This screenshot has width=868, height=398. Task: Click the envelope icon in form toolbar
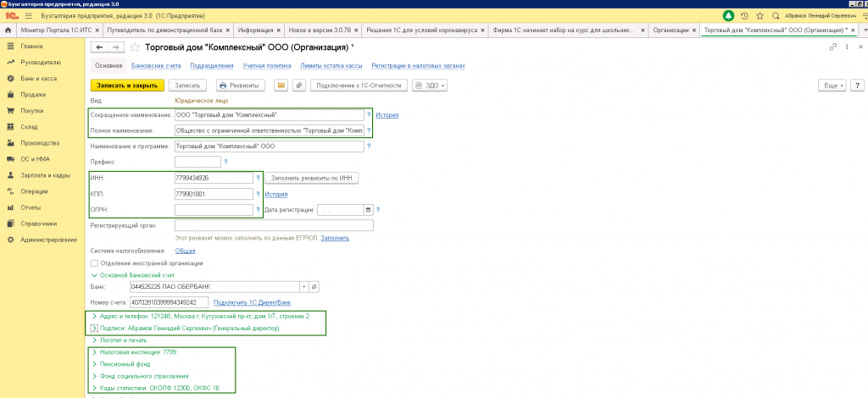[281, 85]
